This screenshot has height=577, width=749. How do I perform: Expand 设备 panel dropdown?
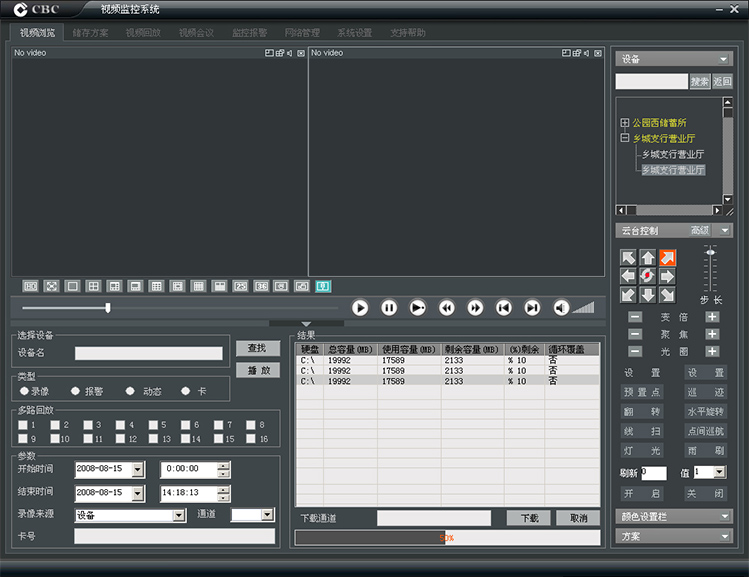pos(723,59)
